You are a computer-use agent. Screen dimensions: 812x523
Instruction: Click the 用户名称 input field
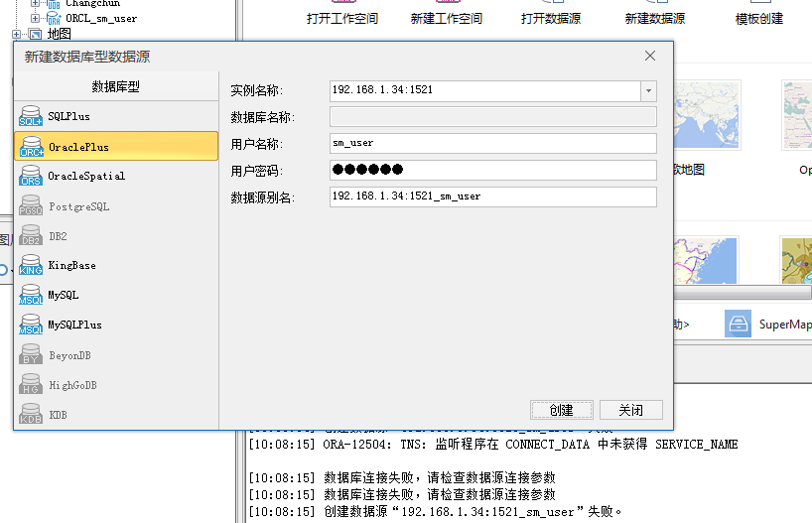click(493, 144)
